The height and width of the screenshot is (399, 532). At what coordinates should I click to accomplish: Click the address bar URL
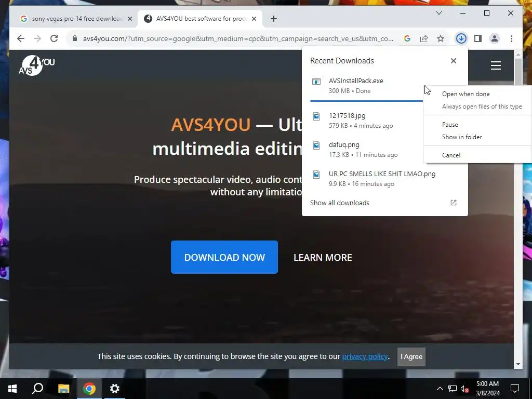point(238,38)
